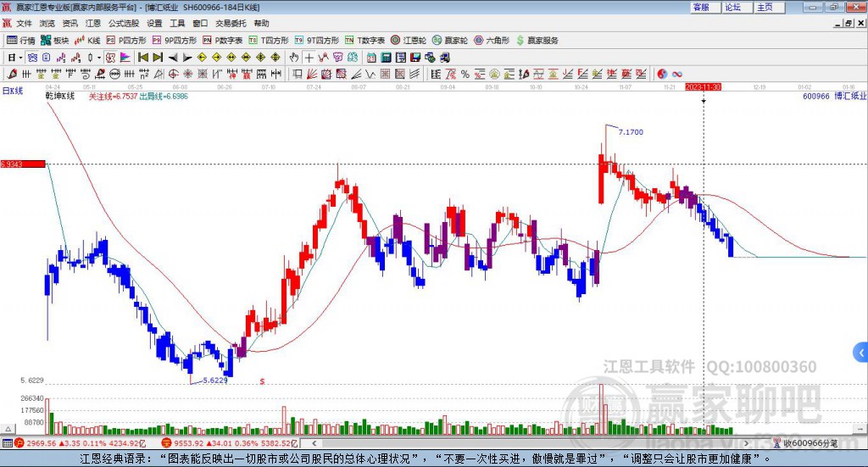This screenshot has width=868, height=467.
Task: Open the 帮助 menu
Action: [261, 23]
